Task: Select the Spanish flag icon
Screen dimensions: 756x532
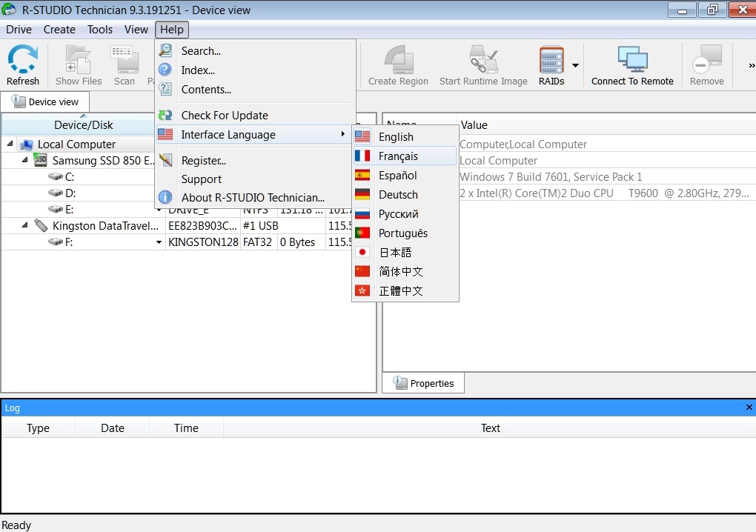Action: tap(362, 176)
